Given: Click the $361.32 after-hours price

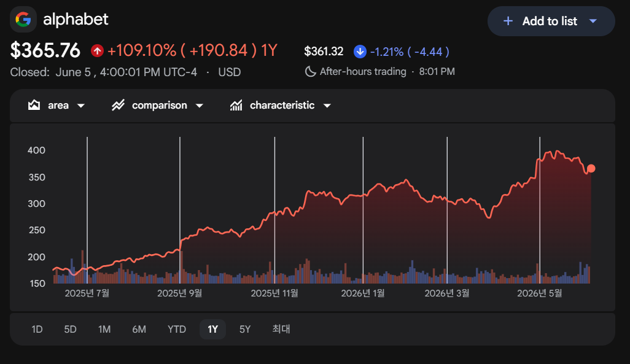Looking at the screenshot, I should (324, 52).
